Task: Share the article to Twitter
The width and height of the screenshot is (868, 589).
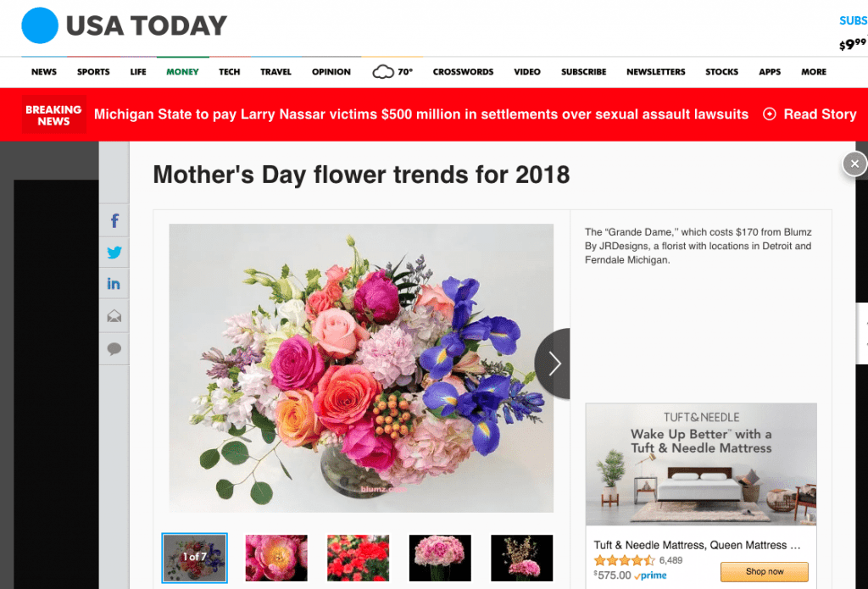Action: click(114, 253)
